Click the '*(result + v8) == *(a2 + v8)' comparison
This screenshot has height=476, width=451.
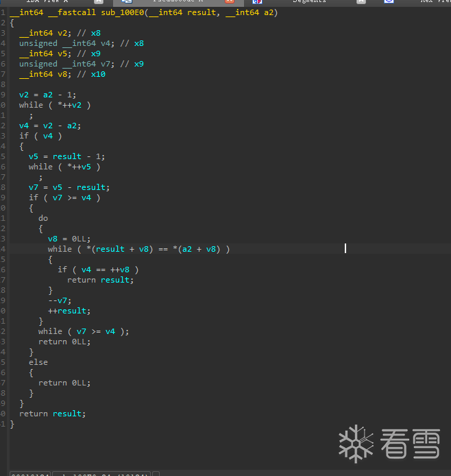[x=153, y=249]
